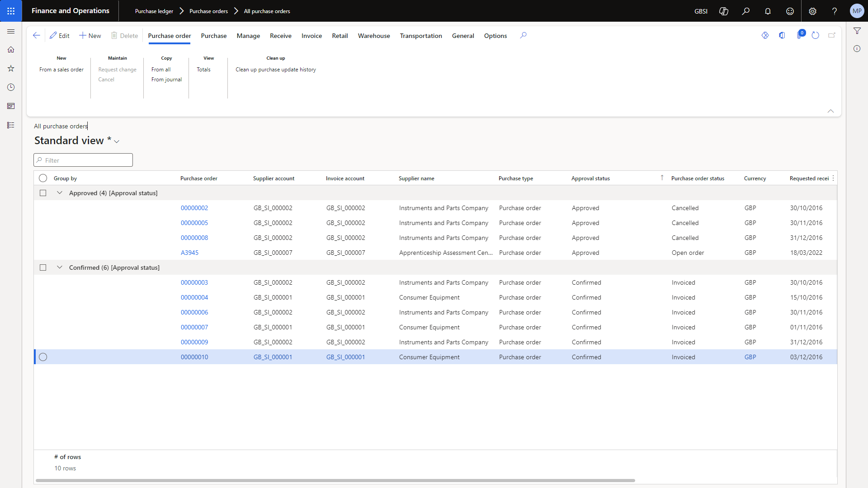Click Clean up purchase update history
868x488 pixels.
click(275, 69)
